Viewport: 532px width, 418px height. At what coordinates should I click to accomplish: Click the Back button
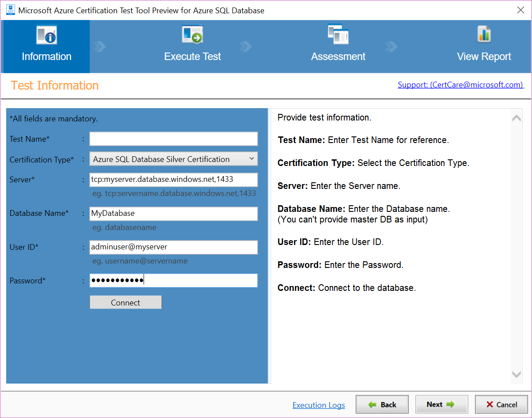tap(382, 404)
